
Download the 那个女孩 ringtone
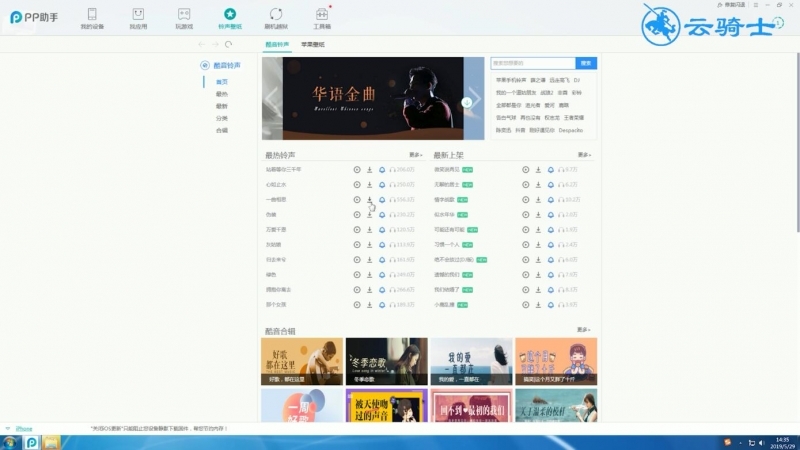click(x=369, y=305)
